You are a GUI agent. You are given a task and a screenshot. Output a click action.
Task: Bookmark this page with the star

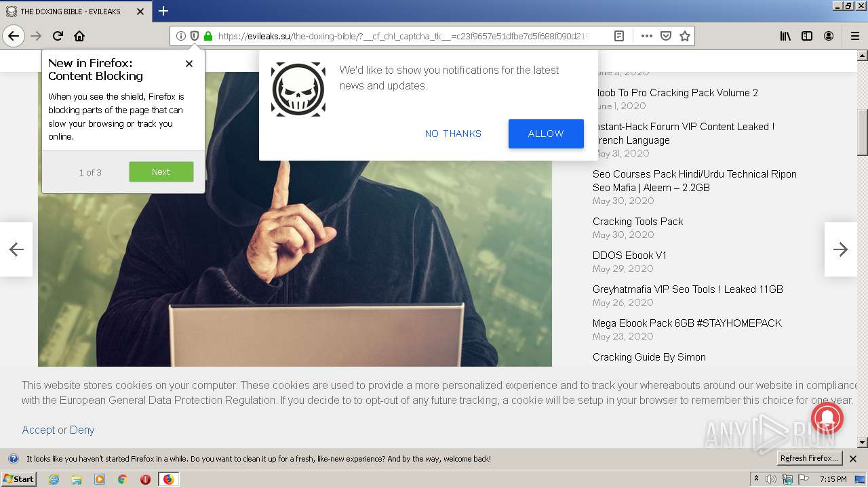click(685, 36)
